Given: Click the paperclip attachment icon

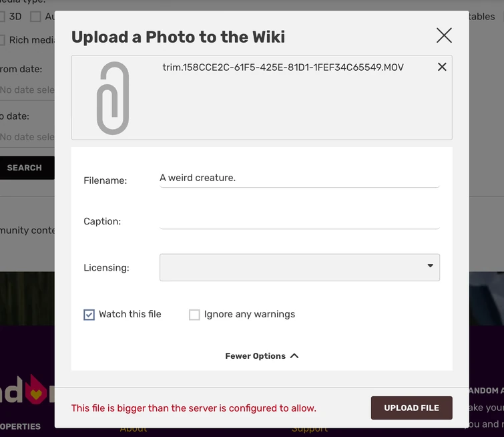Looking at the screenshot, I should (112, 98).
